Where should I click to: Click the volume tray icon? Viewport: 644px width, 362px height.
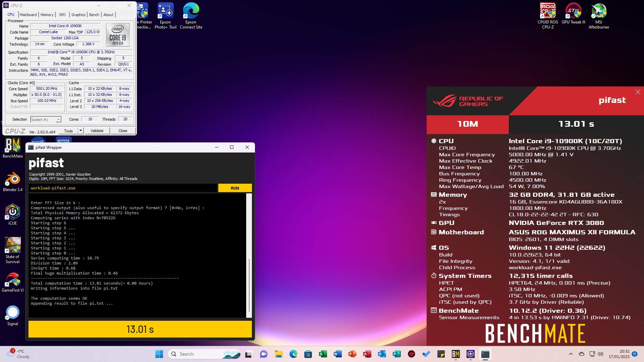[600, 354]
